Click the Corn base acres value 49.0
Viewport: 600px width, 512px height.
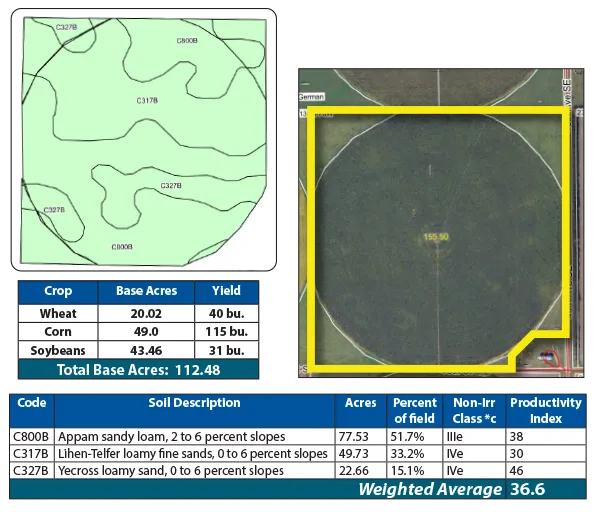[x=146, y=332]
